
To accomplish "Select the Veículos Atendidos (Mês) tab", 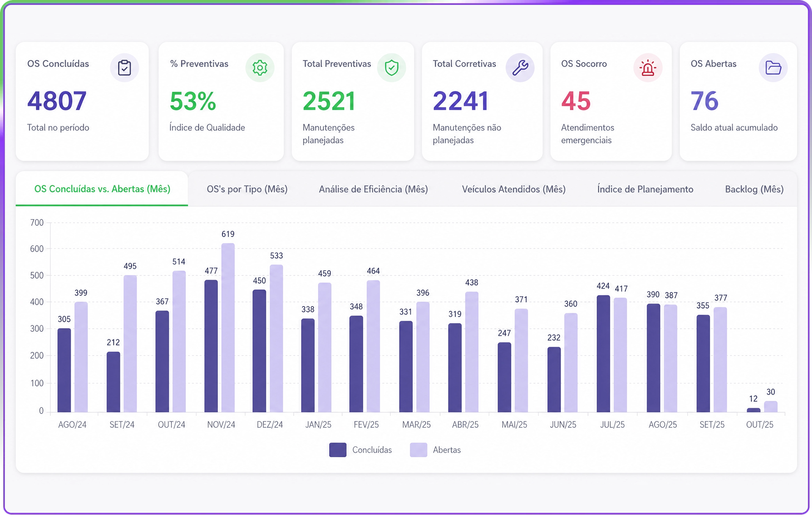I will point(514,189).
